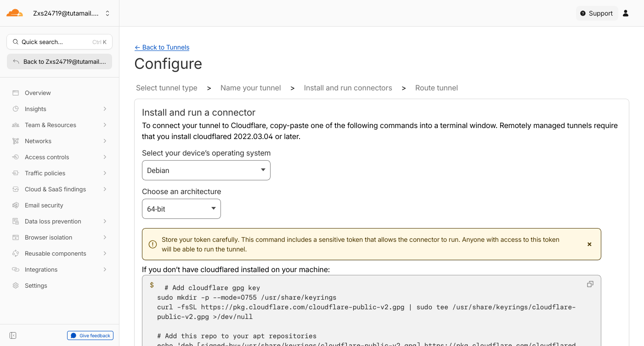Click the Cloudflare logo
The image size is (644, 346).
(15, 13)
